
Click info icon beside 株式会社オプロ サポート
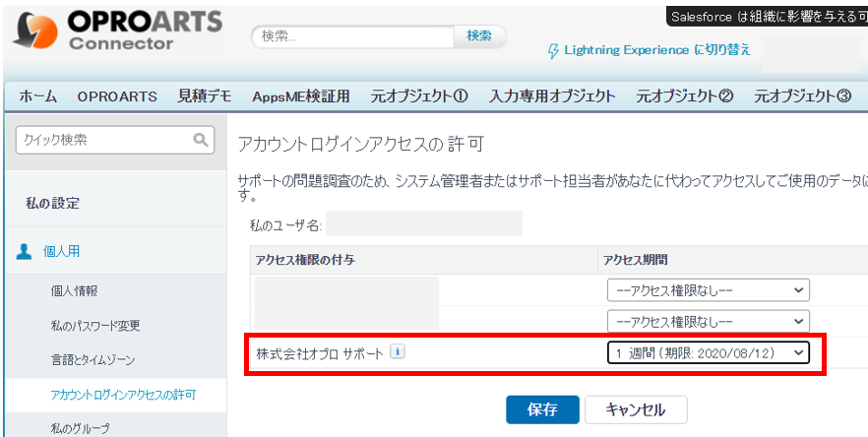[x=397, y=351]
